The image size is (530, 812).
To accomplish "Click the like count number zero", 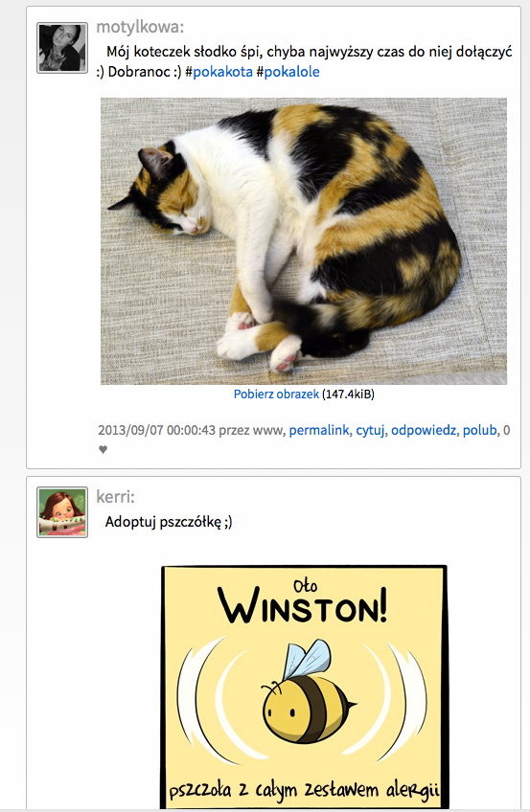I will tap(507, 430).
